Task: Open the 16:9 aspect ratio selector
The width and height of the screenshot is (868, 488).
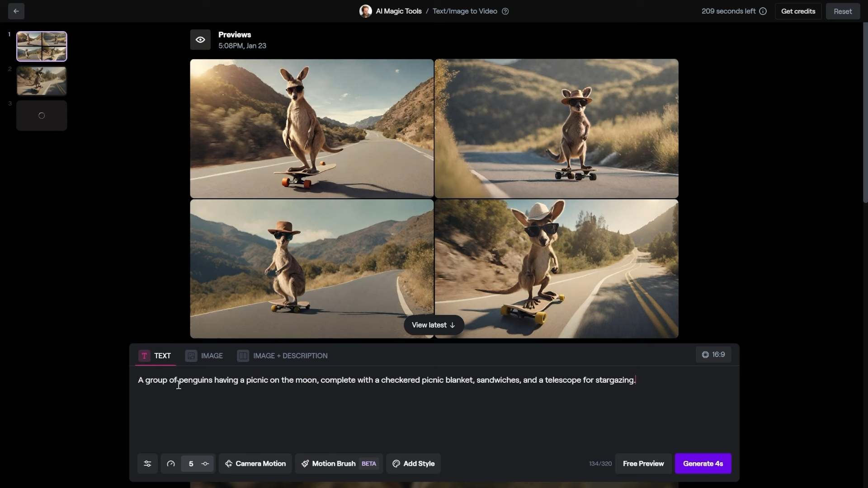Action: [x=713, y=355]
